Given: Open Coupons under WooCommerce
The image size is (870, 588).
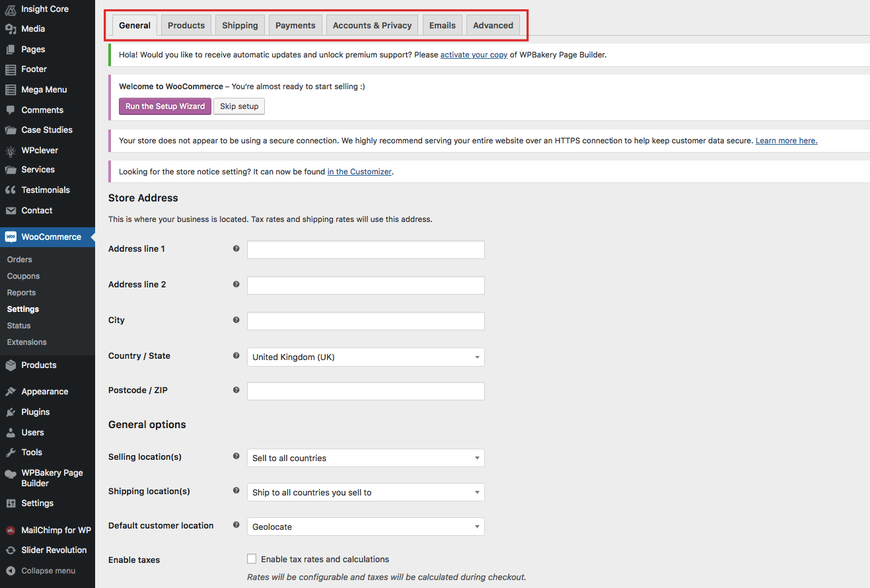Looking at the screenshot, I should tap(23, 276).
